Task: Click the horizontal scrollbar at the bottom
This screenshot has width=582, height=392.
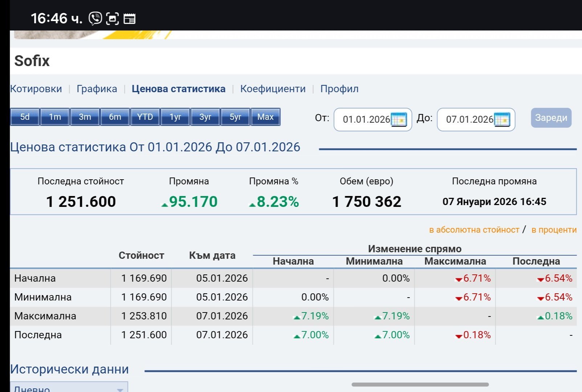Action: coord(420,384)
